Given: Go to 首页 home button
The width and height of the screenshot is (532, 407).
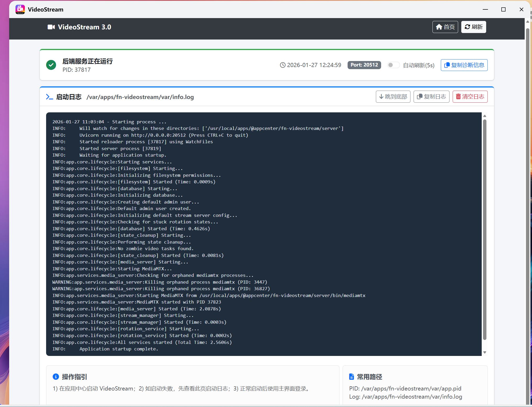Looking at the screenshot, I should (445, 27).
